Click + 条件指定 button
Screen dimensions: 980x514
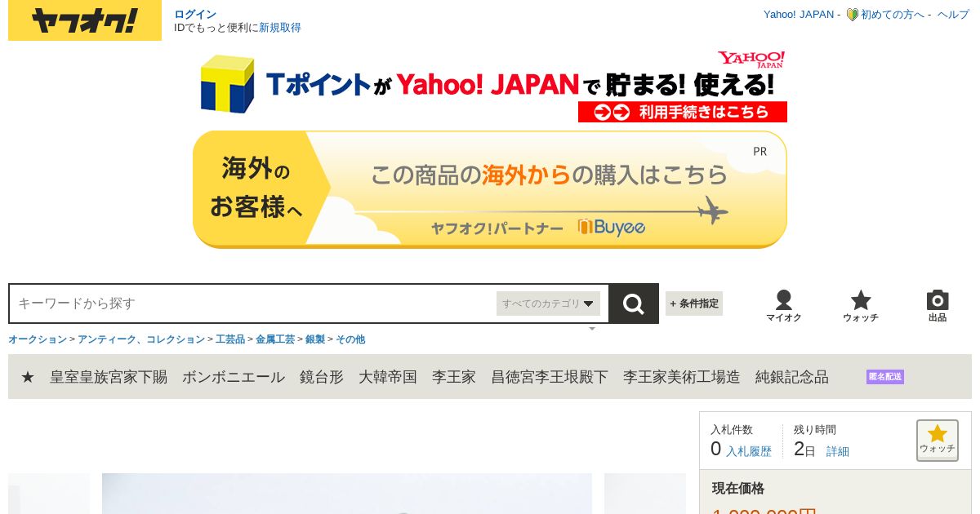pyautogui.click(x=694, y=304)
